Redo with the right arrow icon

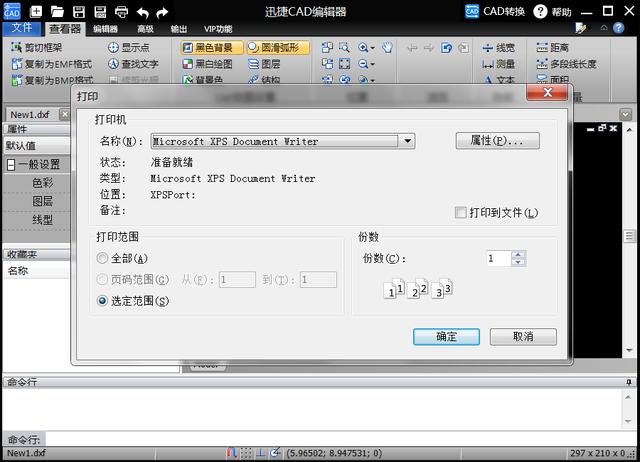pos(162,13)
